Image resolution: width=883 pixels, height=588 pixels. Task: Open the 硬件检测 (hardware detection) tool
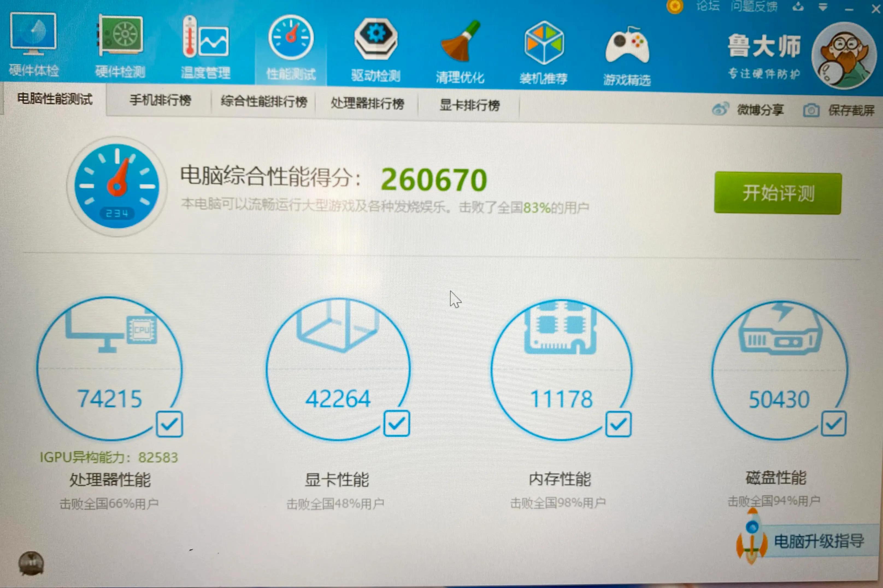(120, 45)
